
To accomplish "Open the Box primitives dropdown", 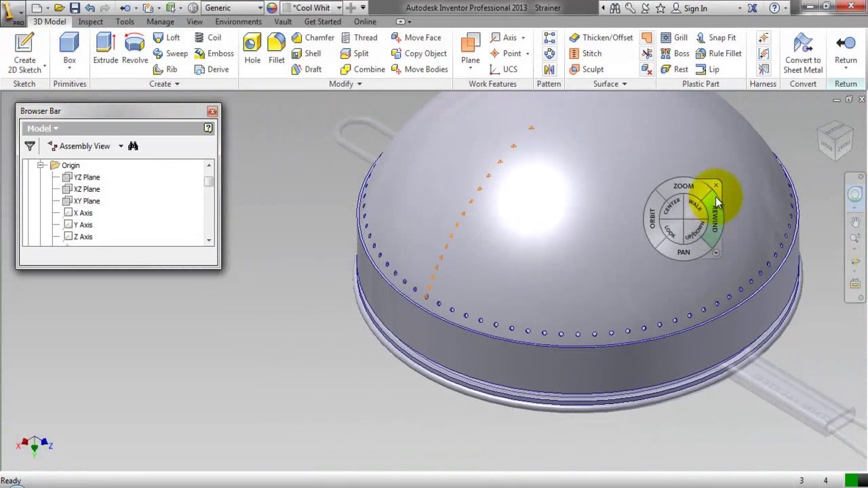I will tap(69, 69).
